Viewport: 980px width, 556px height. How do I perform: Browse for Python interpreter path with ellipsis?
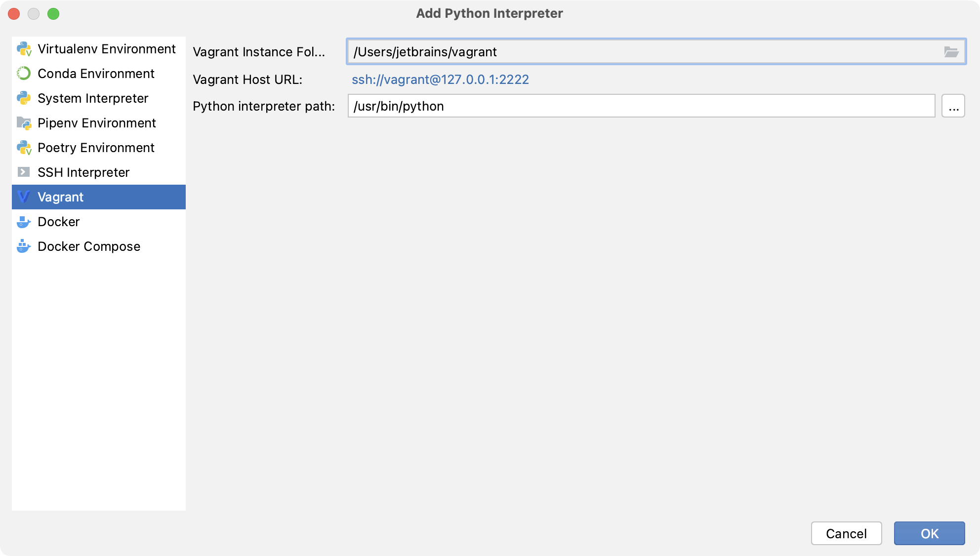953,106
